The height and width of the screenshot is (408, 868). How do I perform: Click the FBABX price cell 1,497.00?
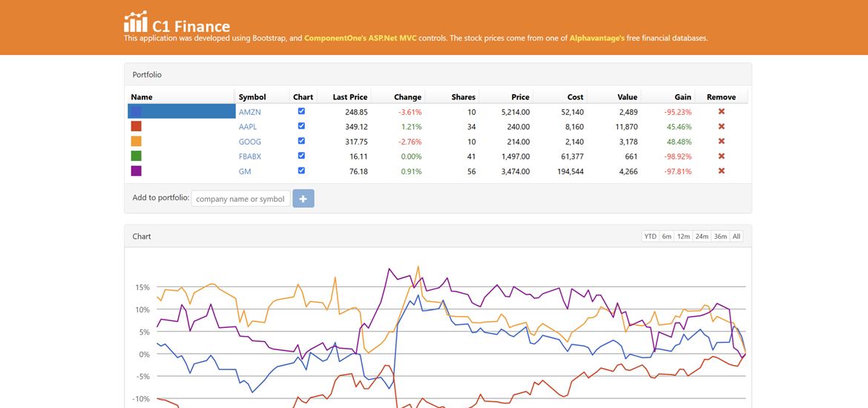tap(515, 157)
